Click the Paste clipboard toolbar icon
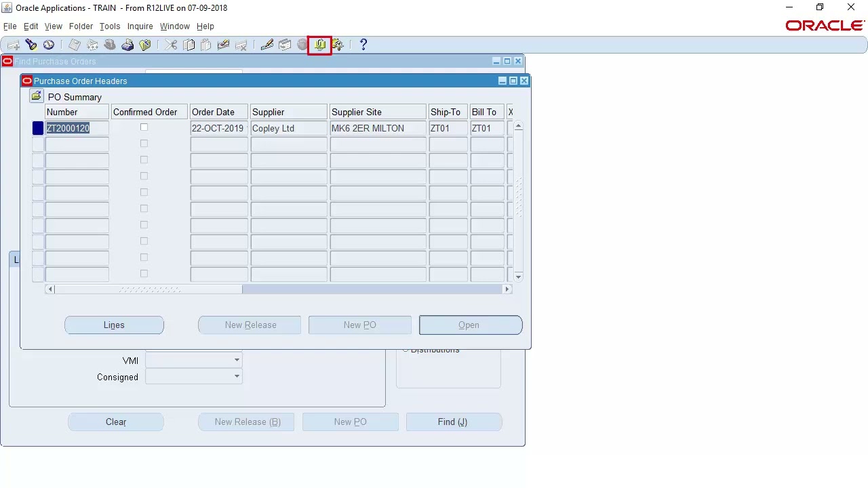This screenshot has width=868, height=488. click(206, 45)
